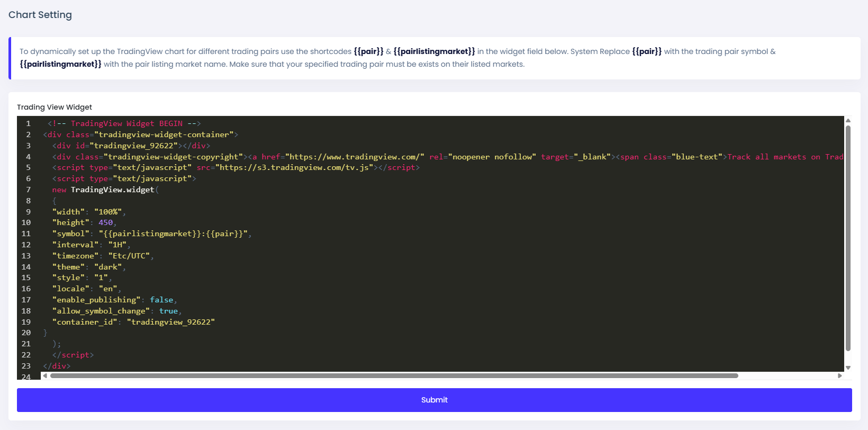The image size is (868, 430).
Task: Click the "https://www.tradingview.com/" href value
Action: click(x=355, y=157)
